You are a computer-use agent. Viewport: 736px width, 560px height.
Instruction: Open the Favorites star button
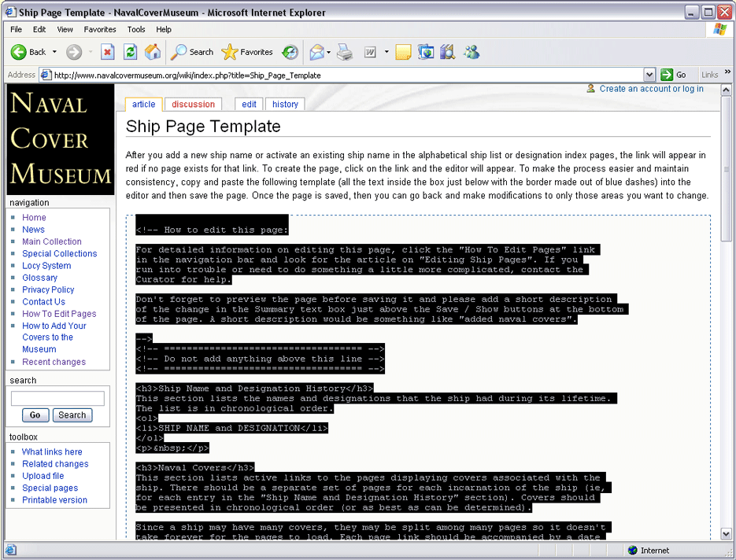click(247, 52)
